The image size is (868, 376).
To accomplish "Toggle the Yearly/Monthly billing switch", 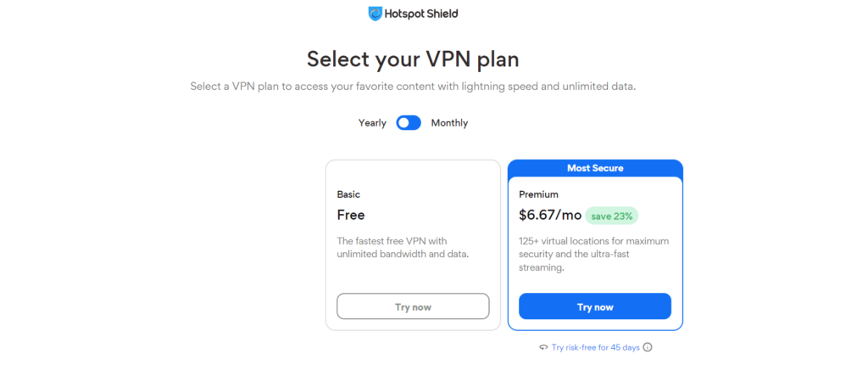I will (x=409, y=123).
